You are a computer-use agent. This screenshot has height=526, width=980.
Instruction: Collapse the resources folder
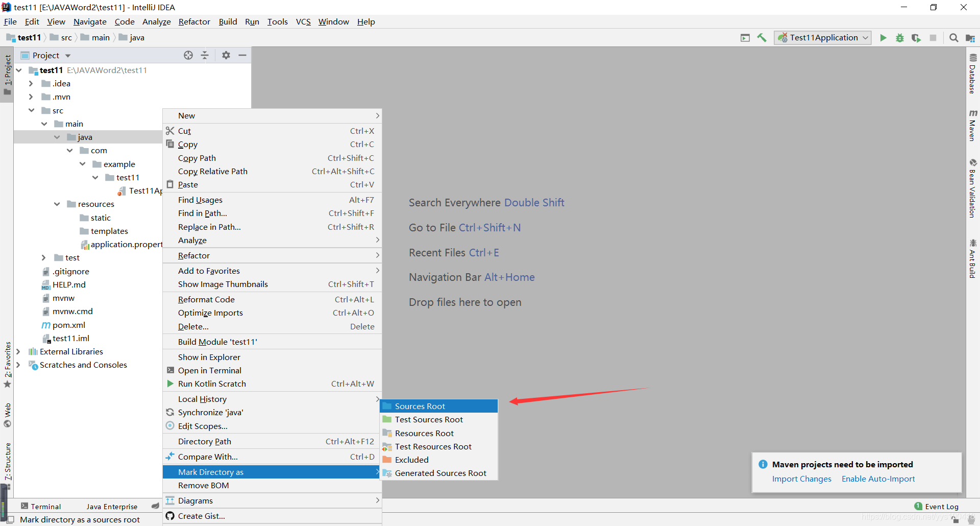pos(57,204)
